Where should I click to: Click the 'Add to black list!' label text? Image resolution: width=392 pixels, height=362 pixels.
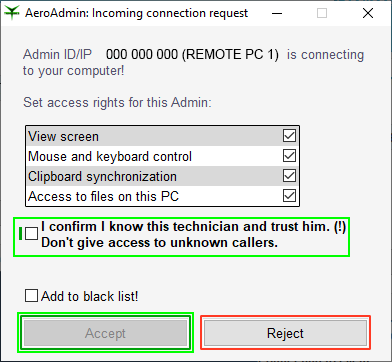[x=90, y=296]
